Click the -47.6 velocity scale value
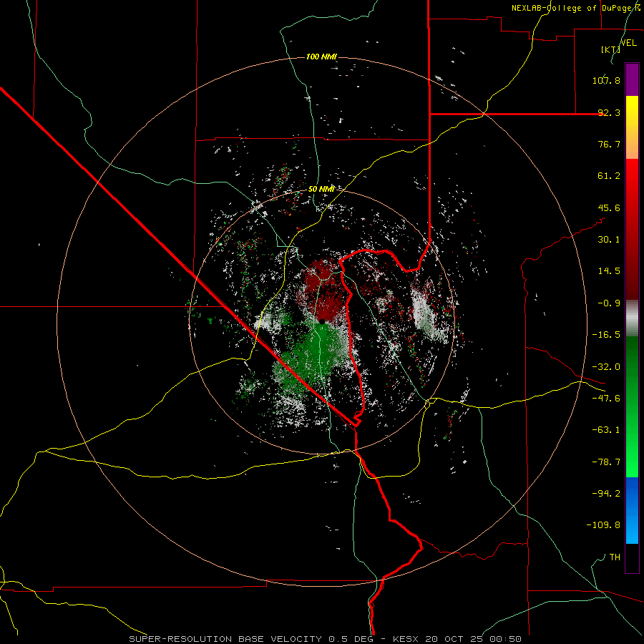The image size is (644, 644). (x=606, y=399)
